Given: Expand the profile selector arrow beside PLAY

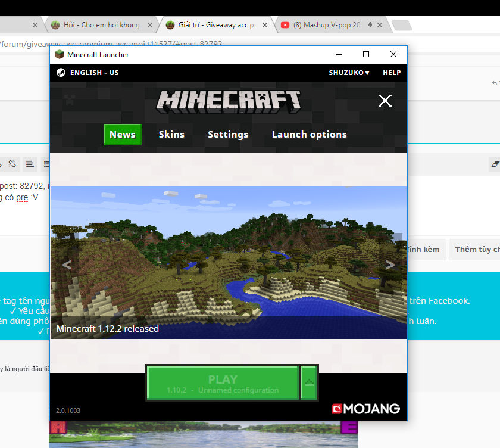Looking at the screenshot, I should (x=309, y=383).
